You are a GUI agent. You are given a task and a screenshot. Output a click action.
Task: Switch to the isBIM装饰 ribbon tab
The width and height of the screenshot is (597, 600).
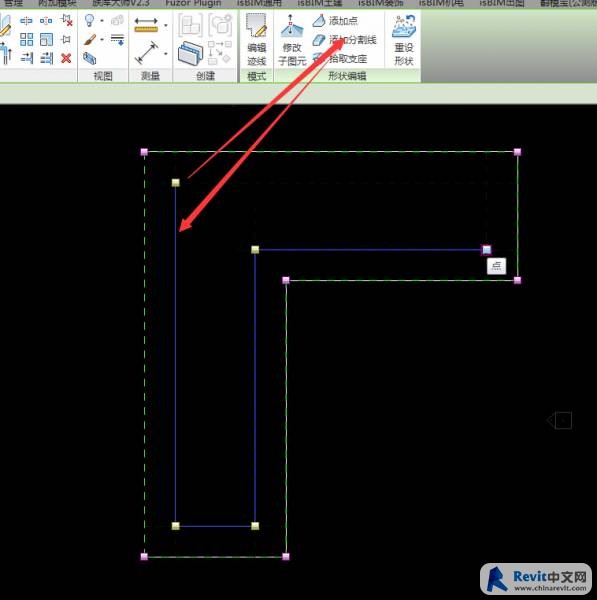[380, 3]
